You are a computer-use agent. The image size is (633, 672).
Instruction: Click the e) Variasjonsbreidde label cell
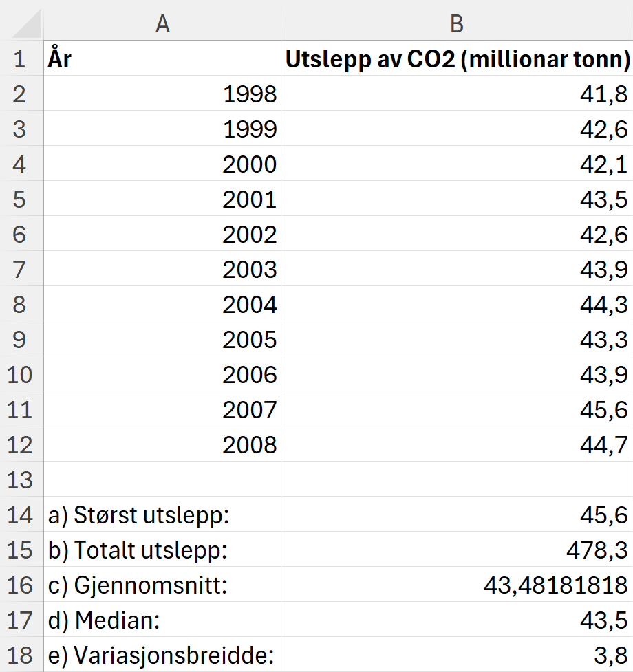click(x=162, y=655)
